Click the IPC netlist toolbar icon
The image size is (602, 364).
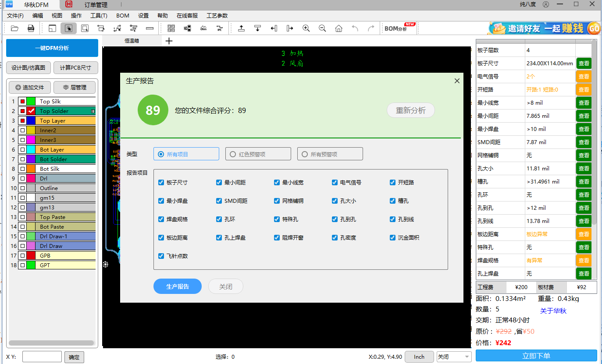point(219,28)
